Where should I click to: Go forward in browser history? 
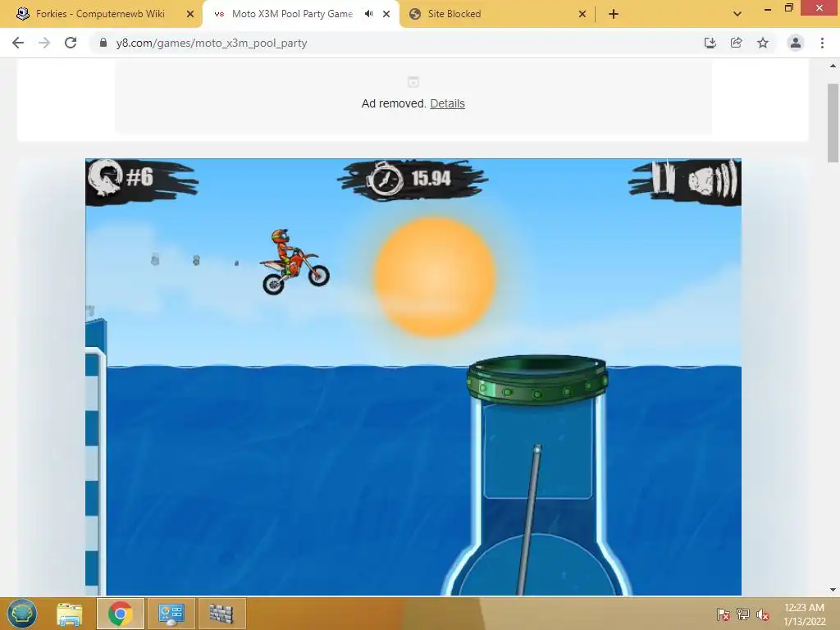click(44, 43)
